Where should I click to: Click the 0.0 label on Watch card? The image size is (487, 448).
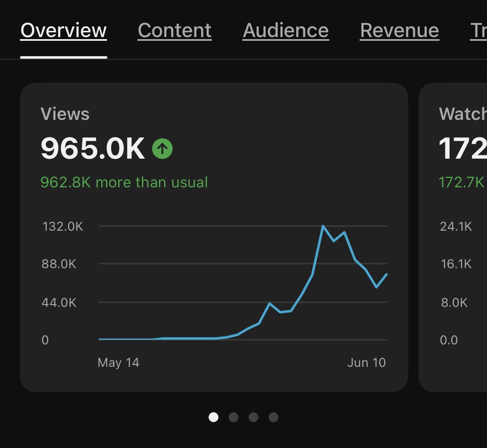[449, 340]
